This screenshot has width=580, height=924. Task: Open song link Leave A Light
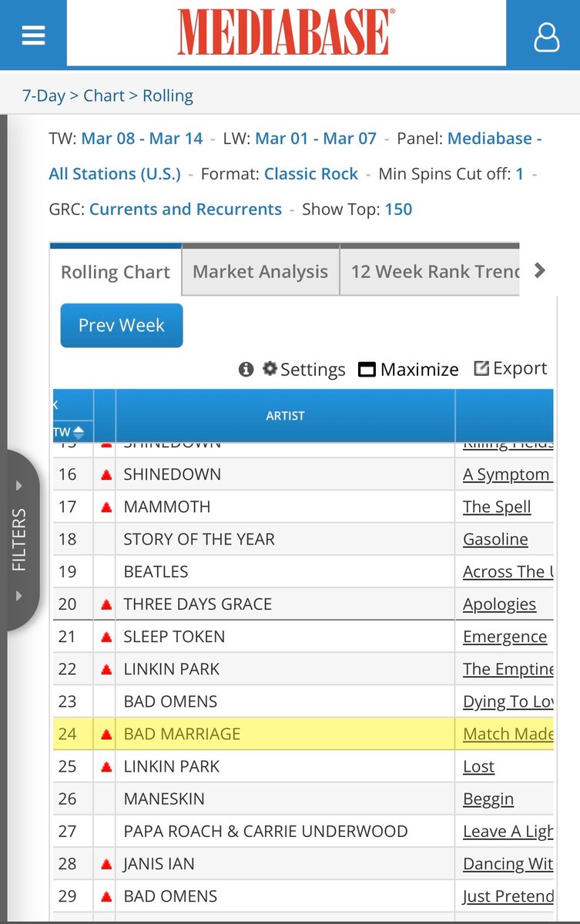(508, 832)
